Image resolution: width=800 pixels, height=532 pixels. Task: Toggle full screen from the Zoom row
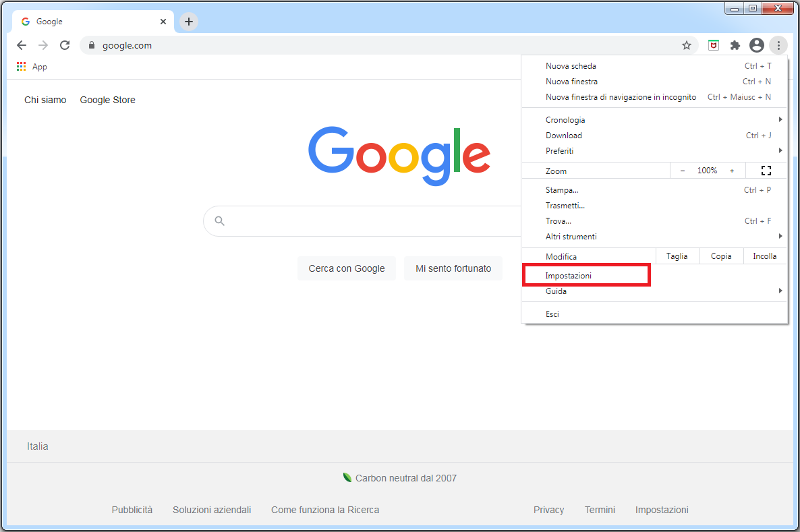click(x=766, y=171)
